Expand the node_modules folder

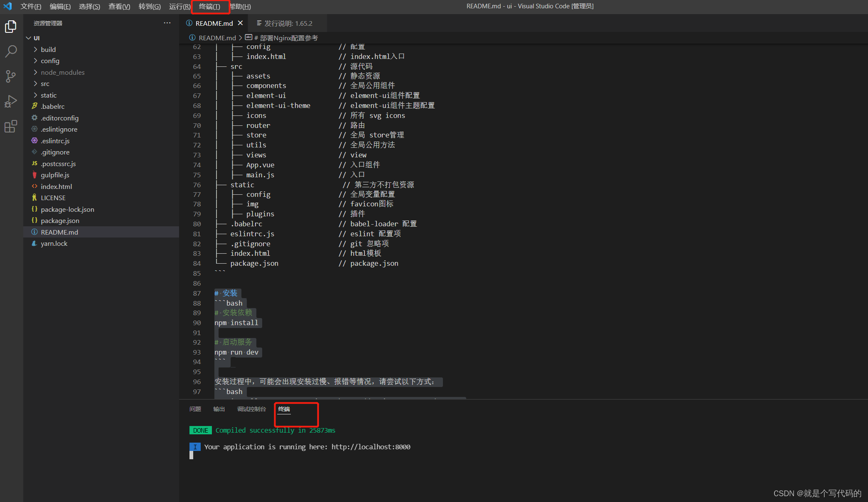click(x=35, y=72)
